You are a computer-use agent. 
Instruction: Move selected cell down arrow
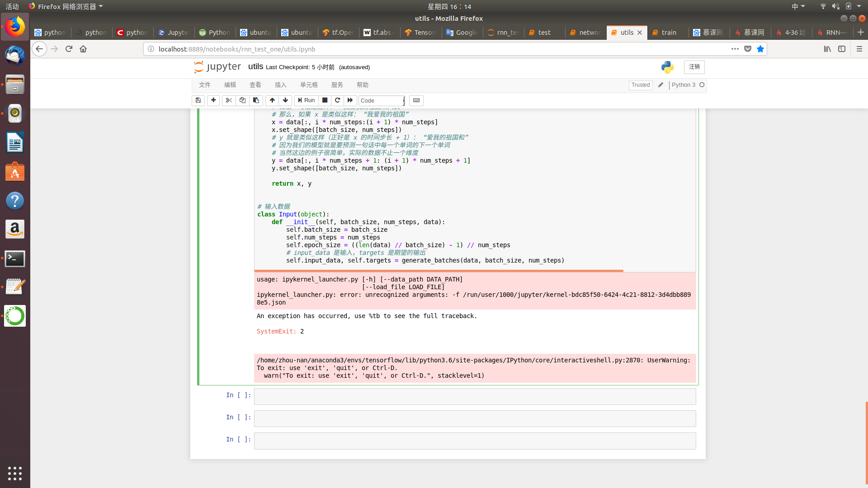click(x=285, y=100)
